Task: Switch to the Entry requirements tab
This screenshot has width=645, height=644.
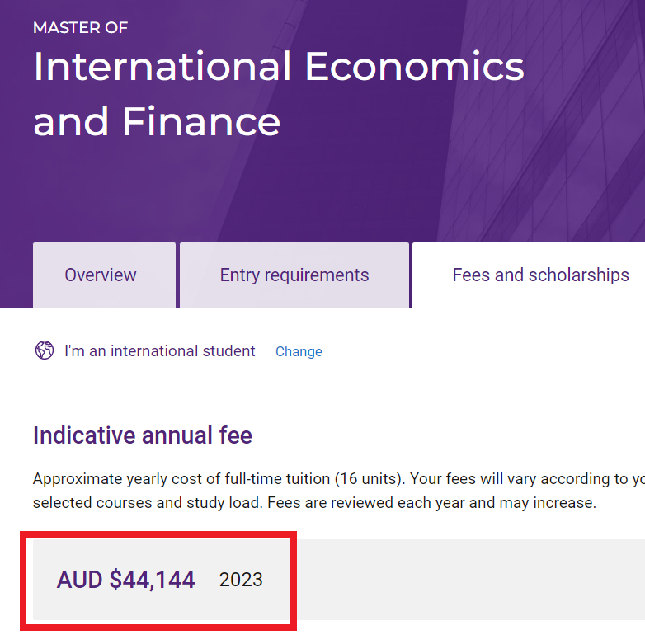Action: click(x=294, y=275)
